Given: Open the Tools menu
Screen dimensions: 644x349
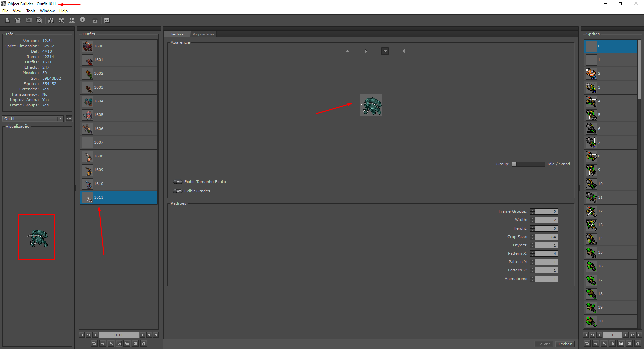Looking at the screenshot, I should click(31, 11).
